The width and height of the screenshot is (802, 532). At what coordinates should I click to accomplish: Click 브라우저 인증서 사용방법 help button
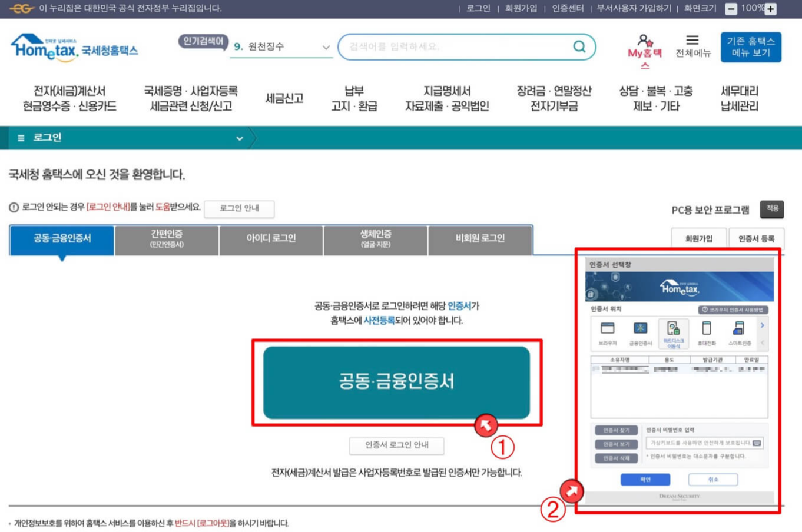pos(733,310)
